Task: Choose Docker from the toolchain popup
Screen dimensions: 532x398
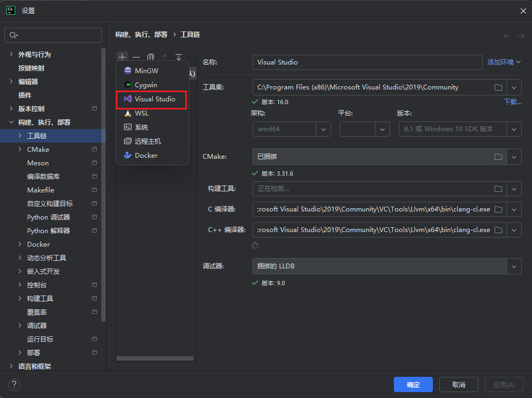Action: [x=152, y=155]
